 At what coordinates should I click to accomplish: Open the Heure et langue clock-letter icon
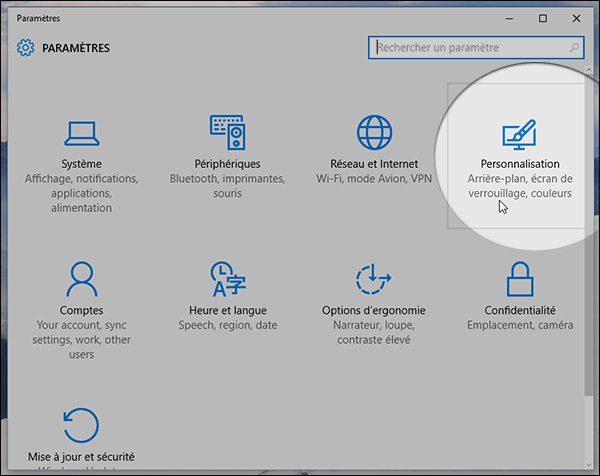point(228,279)
